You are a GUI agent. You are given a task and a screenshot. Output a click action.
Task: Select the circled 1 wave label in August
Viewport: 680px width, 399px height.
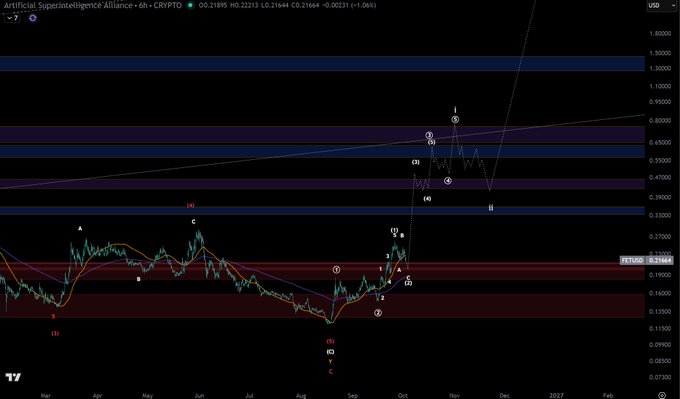337,270
